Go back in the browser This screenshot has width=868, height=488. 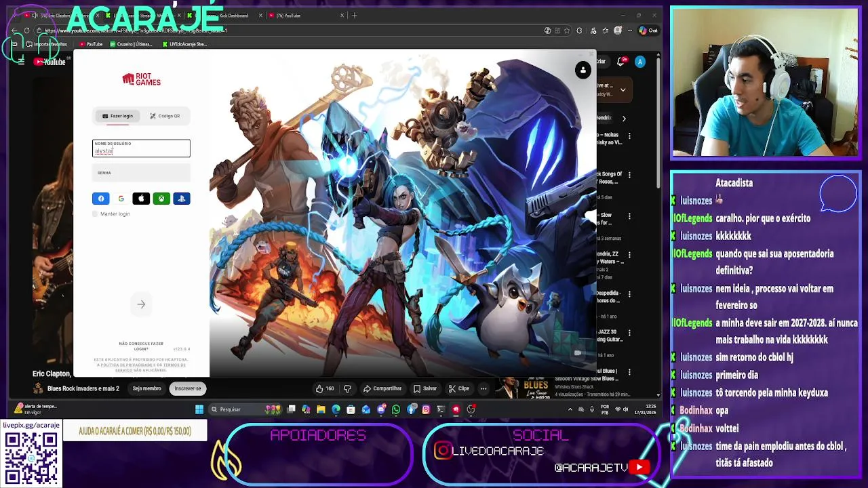point(15,30)
